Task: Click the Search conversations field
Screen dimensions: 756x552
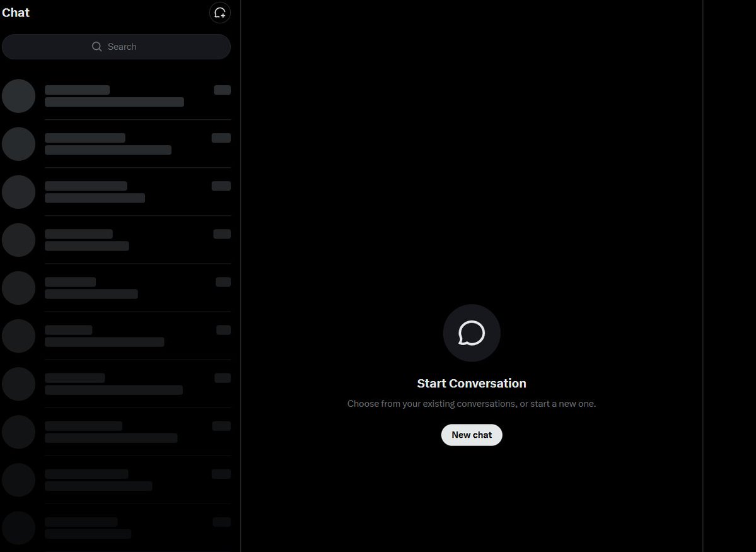Action: (116, 47)
